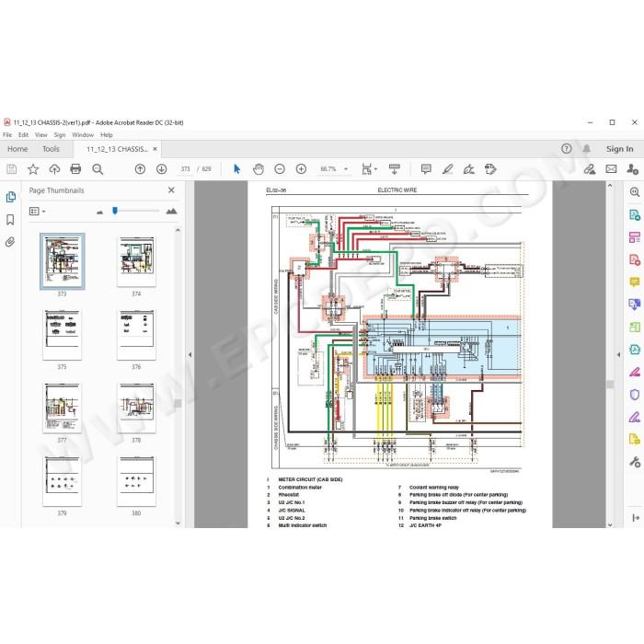The image size is (644, 644).
Task: Click the share with others person icon
Action: tap(633, 168)
